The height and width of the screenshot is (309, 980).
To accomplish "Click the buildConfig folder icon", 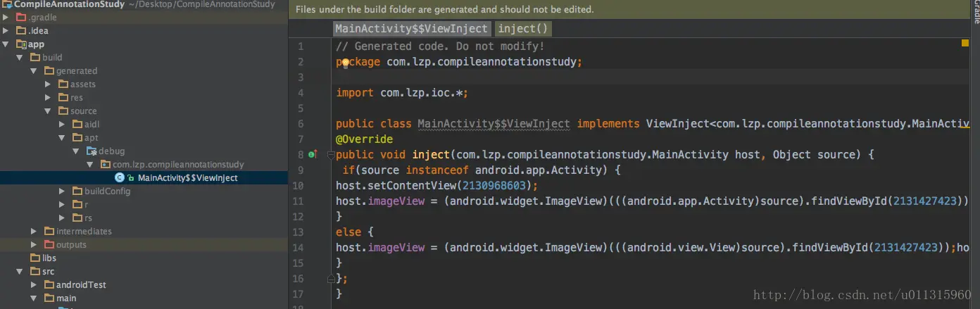I will click(x=77, y=191).
